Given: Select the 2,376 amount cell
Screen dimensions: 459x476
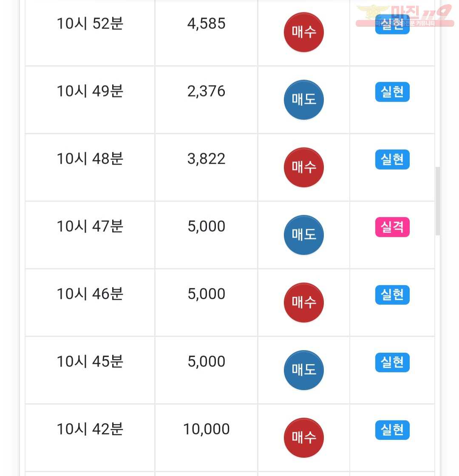Looking at the screenshot, I should click(x=206, y=100).
